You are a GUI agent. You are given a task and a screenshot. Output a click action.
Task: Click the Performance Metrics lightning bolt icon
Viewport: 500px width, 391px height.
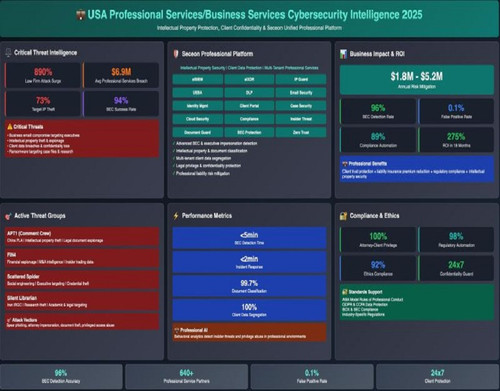176,216
